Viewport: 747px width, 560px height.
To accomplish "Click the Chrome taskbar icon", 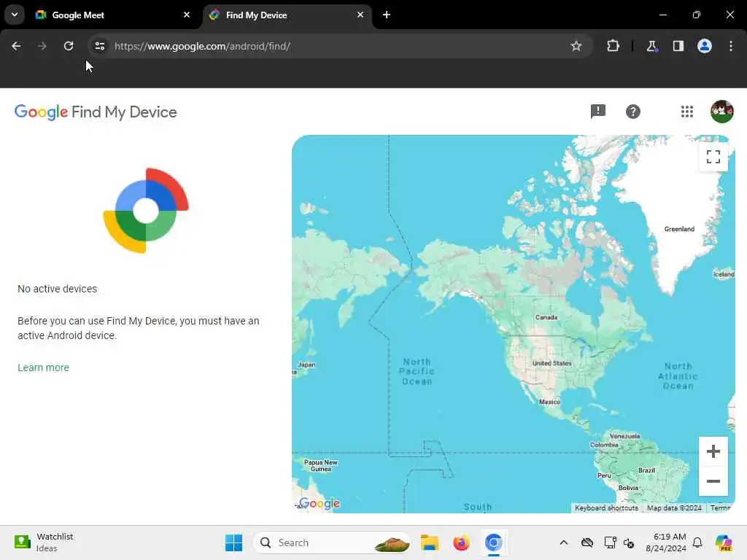I will point(494,542).
